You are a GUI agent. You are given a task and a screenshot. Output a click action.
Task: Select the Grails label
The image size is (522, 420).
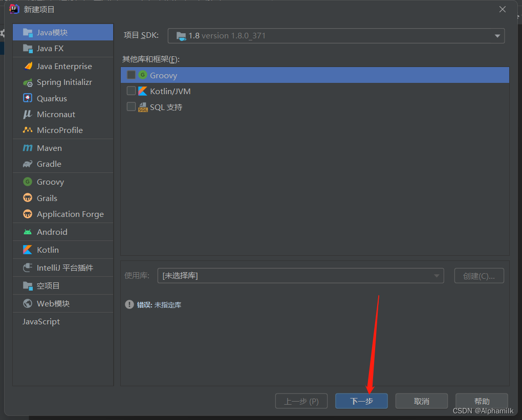pos(47,198)
